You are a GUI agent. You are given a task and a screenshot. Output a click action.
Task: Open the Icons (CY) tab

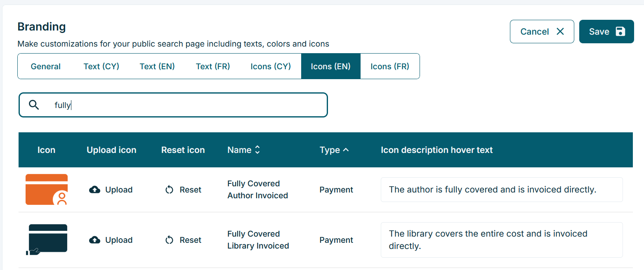click(271, 66)
